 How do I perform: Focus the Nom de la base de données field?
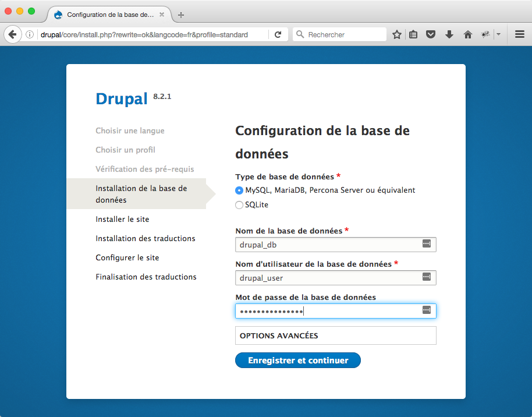(335, 245)
